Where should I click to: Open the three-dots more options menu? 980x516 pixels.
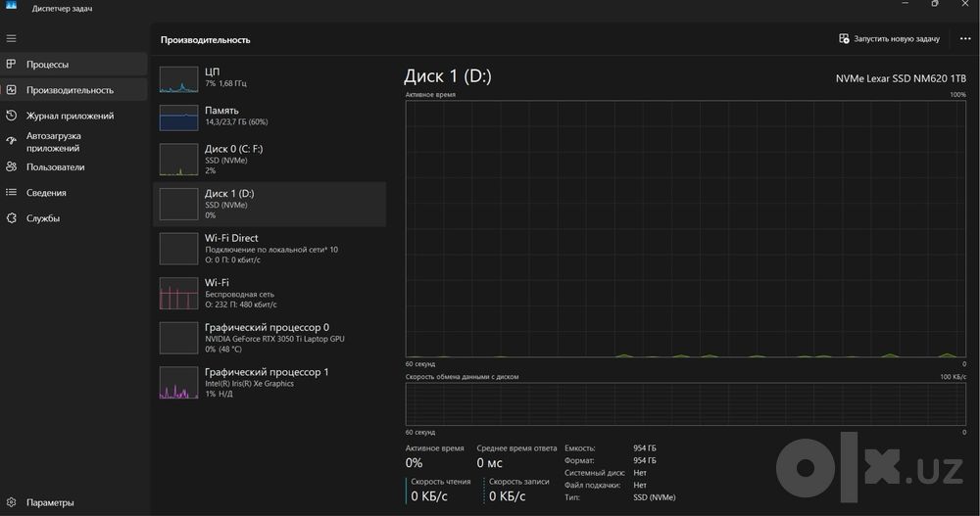tap(965, 39)
